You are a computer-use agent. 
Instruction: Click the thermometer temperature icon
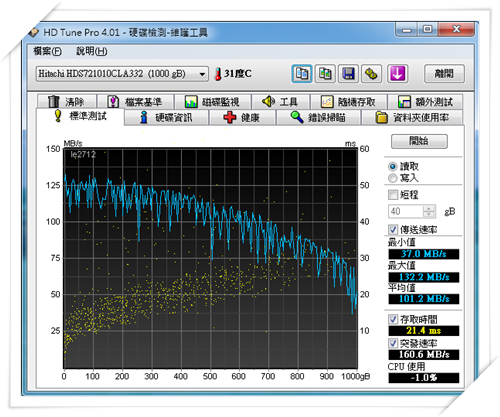tap(218, 74)
